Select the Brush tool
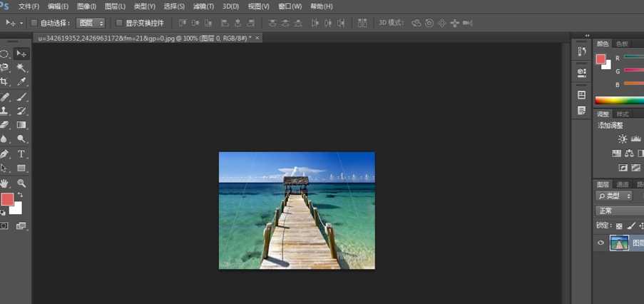Image resolution: width=644 pixels, height=304 pixels. click(21, 97)
